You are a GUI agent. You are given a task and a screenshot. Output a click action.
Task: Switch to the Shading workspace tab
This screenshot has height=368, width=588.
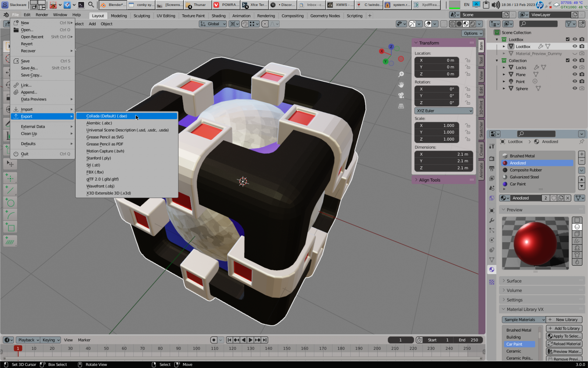click(218, 16)
